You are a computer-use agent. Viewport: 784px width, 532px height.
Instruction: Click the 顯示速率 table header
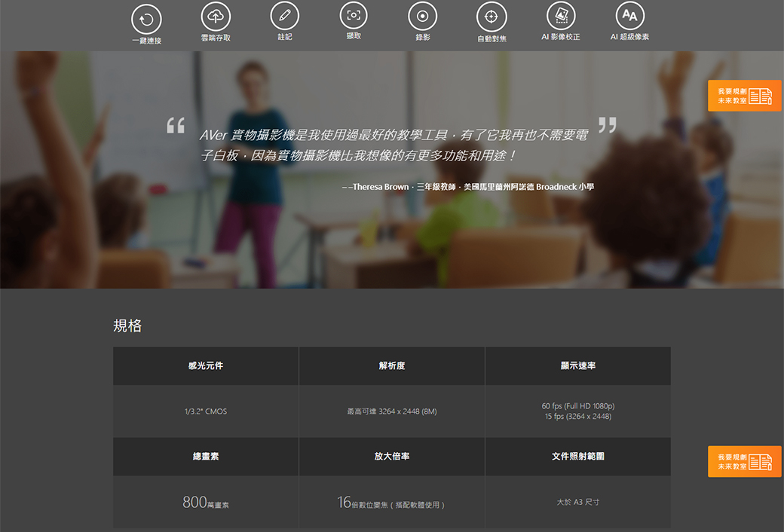point(578,366)
